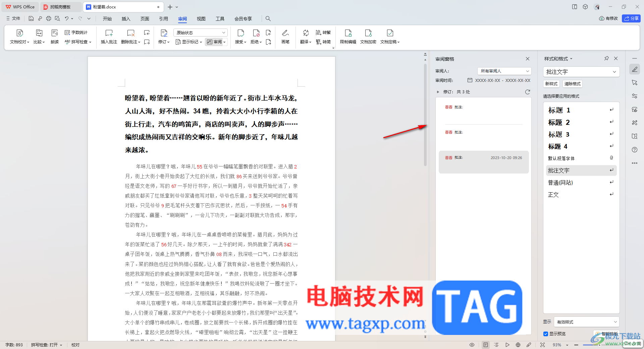644x349 pixels.
Task: Toggle the styles pencil icon in right sidebar
Action: point(635,69)
